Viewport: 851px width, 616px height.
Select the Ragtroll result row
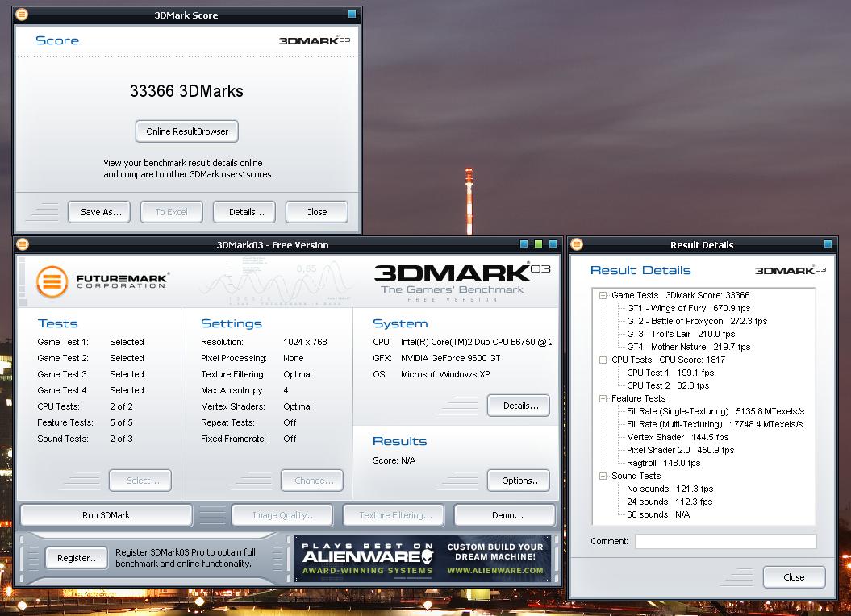point(663,463)
